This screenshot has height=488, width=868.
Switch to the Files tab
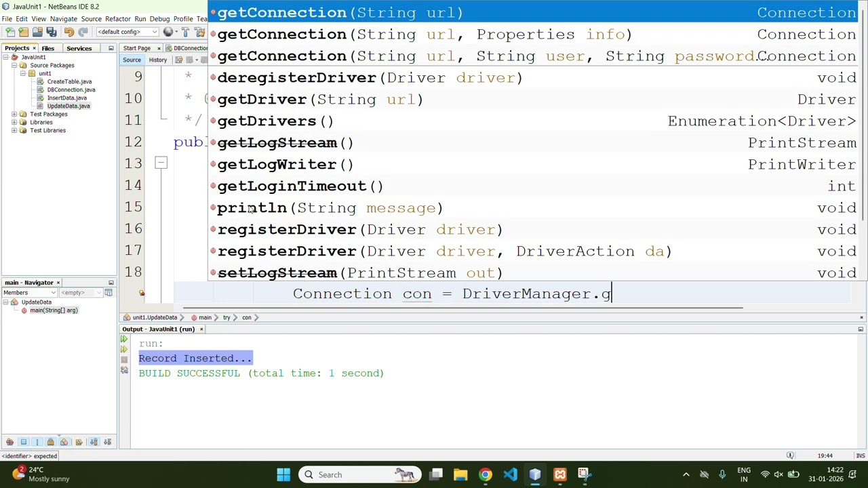[x=47, y=48]
